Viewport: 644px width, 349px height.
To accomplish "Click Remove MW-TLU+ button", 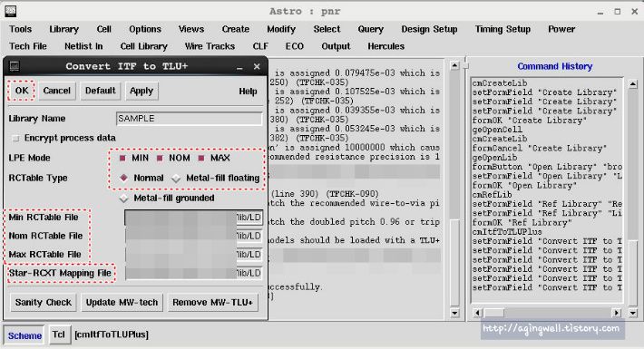I will click(x=213, y=303).
